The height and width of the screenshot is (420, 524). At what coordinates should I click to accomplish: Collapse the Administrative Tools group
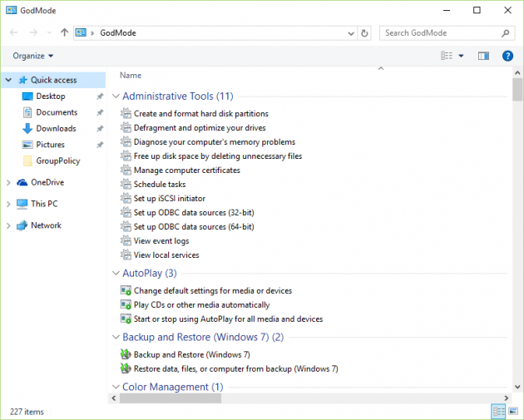point(116,96)
